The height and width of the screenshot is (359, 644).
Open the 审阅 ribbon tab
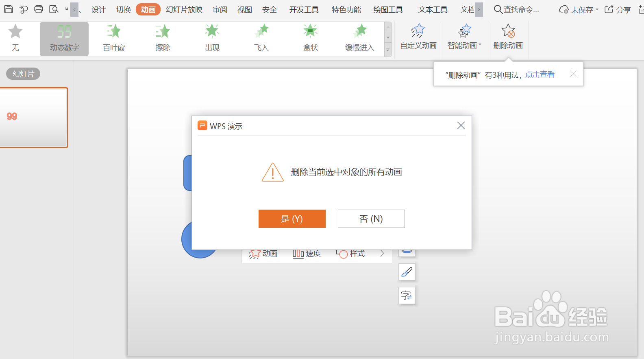pyautogui.click(x=220, y=10)
